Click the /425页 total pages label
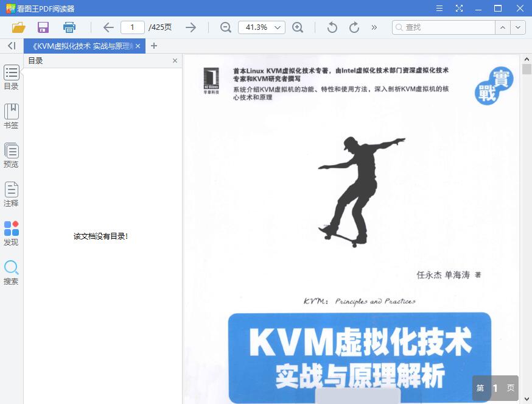This screenshot has height=404, width=532. point(160,27)
